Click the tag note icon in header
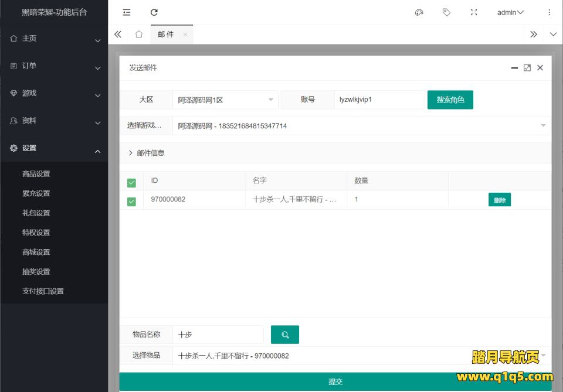Screen dimensions: 563x392 tap(446, 12)
